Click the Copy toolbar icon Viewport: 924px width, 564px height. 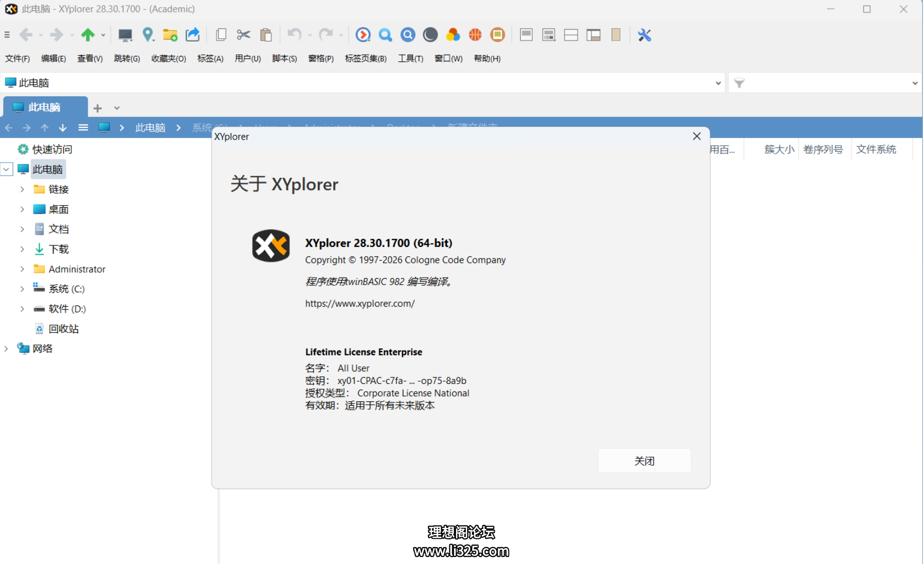pos(221,35)
